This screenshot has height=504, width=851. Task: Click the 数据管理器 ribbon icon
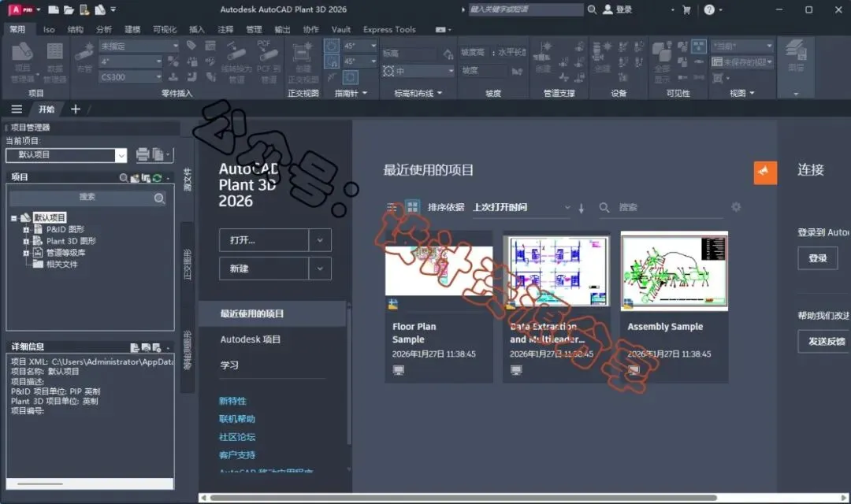pyautogui.click(x=54, y=62)
